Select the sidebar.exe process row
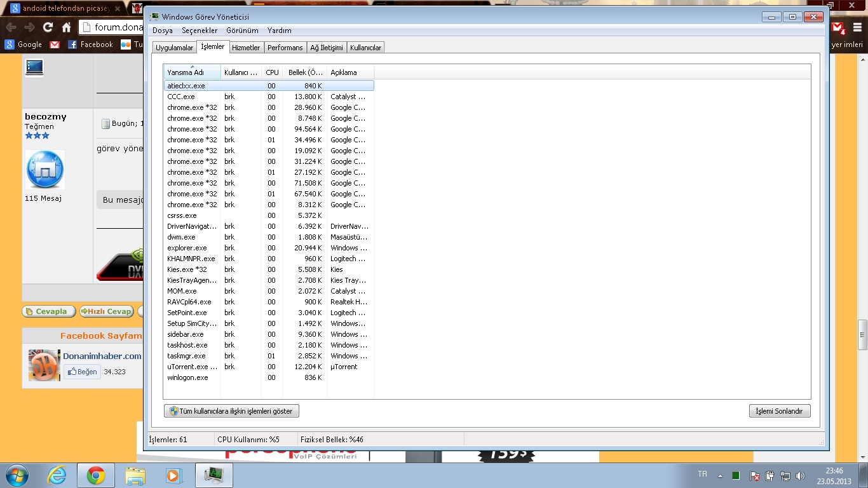The width and height of the screenshot is (868, 488). tap(269, 334)
